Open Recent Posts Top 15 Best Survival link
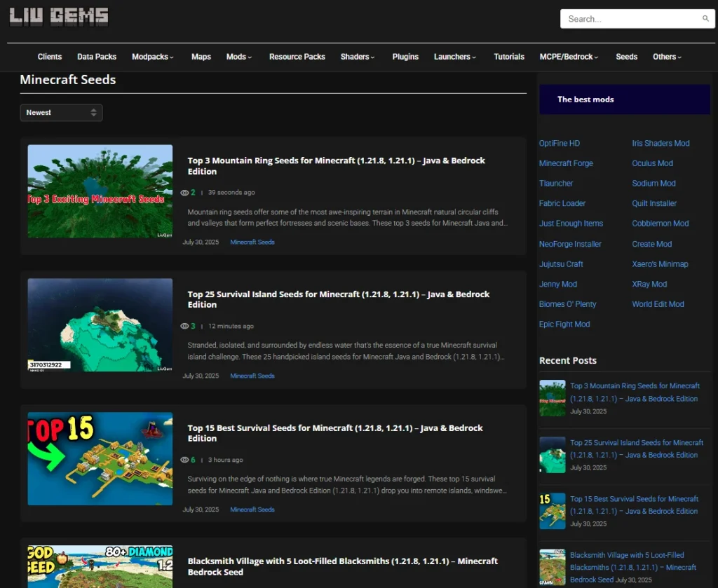The height and width of the screenshot is (588, 718). coord(634,505)
